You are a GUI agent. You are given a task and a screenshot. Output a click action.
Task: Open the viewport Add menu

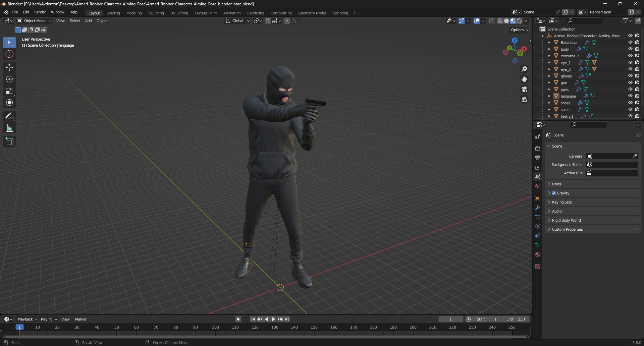(x=88, y=21)
